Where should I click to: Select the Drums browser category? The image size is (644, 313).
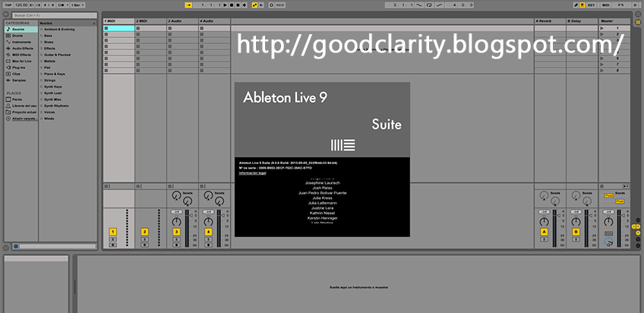[x=21, y=36]
